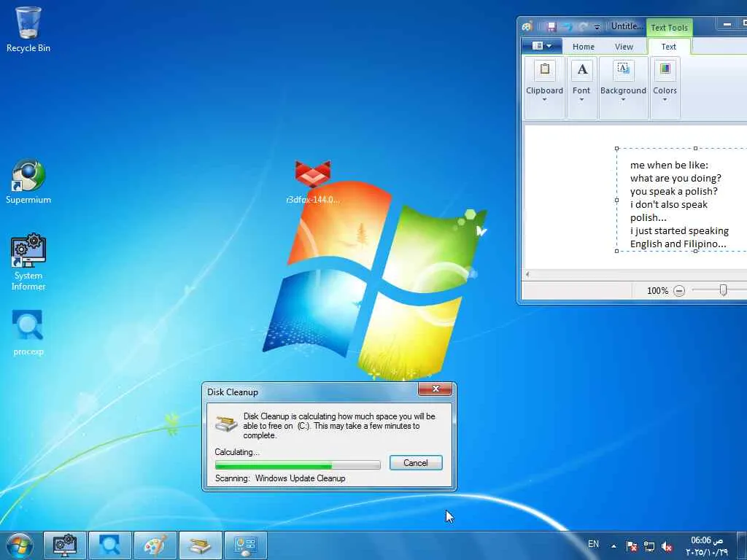Viewport: 747px width, 560px height.
Task: Click the muted volume tray icon
Action: 667,547
